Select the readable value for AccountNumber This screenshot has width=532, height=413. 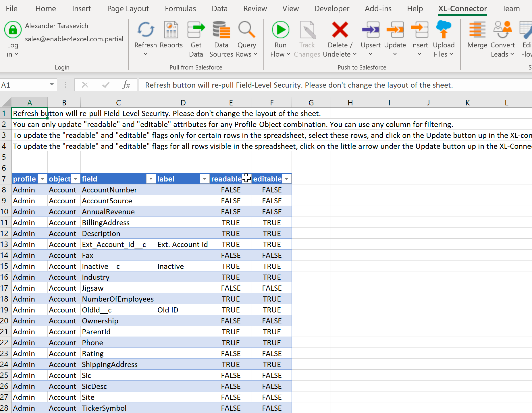231,190
